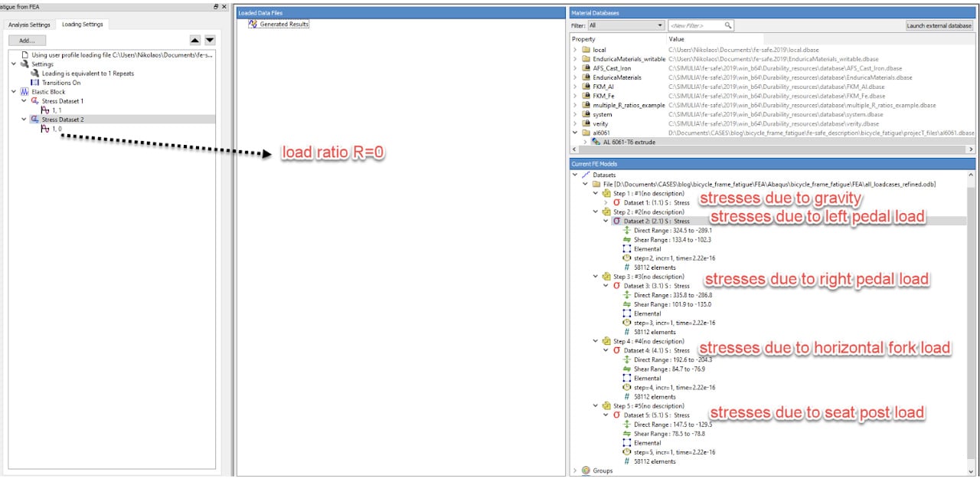
Task: Expand the verity database
Action: click(575, 123)
